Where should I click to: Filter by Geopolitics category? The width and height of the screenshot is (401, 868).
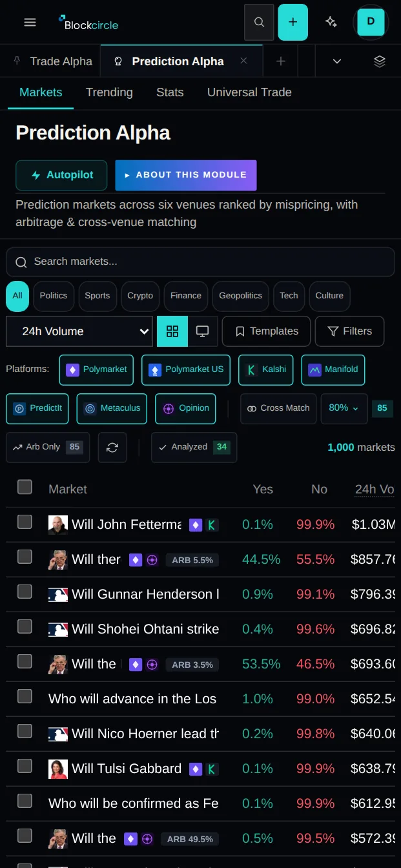(x=240, y=296)
